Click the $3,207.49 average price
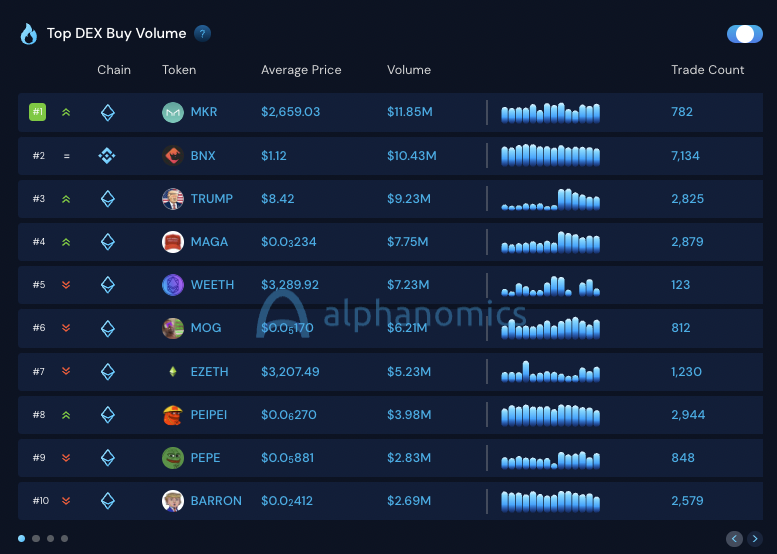This screenshot has height=554, width=777. (x=290, y=372)
